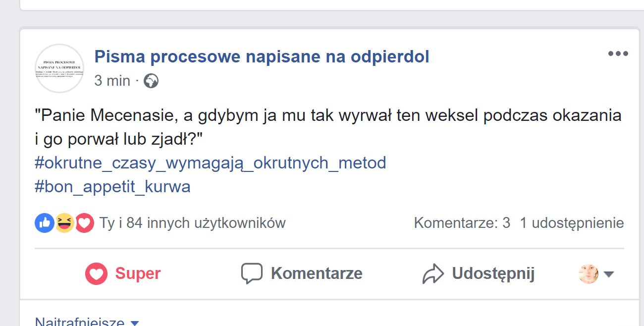
Task: View the "1 udostępnienie" shares list
Action: (x=572, y=223)
